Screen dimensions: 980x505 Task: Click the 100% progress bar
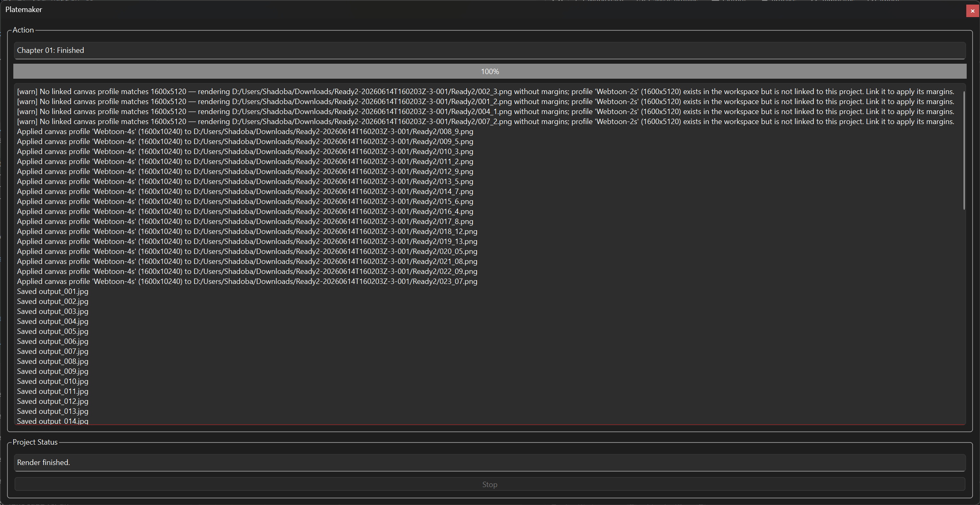490,71
